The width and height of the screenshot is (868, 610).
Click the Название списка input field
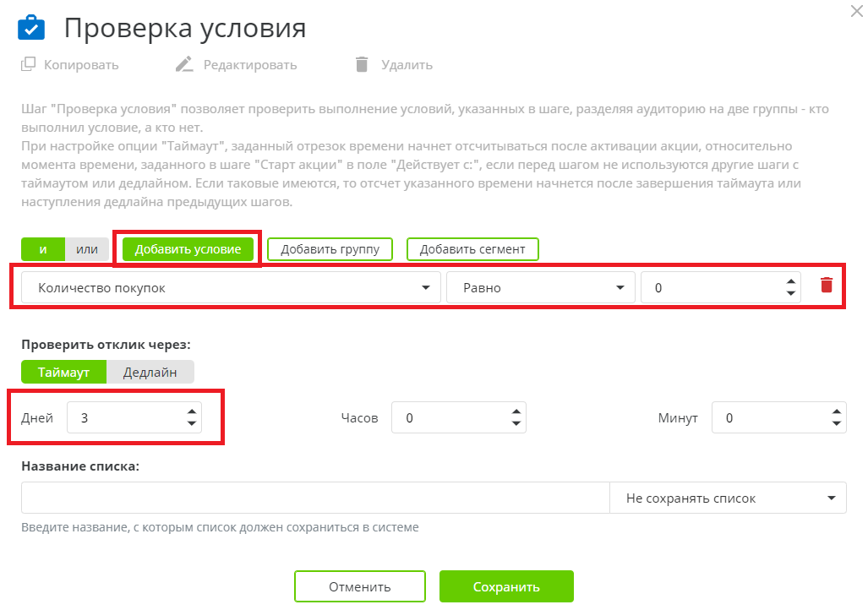point(313,497)
